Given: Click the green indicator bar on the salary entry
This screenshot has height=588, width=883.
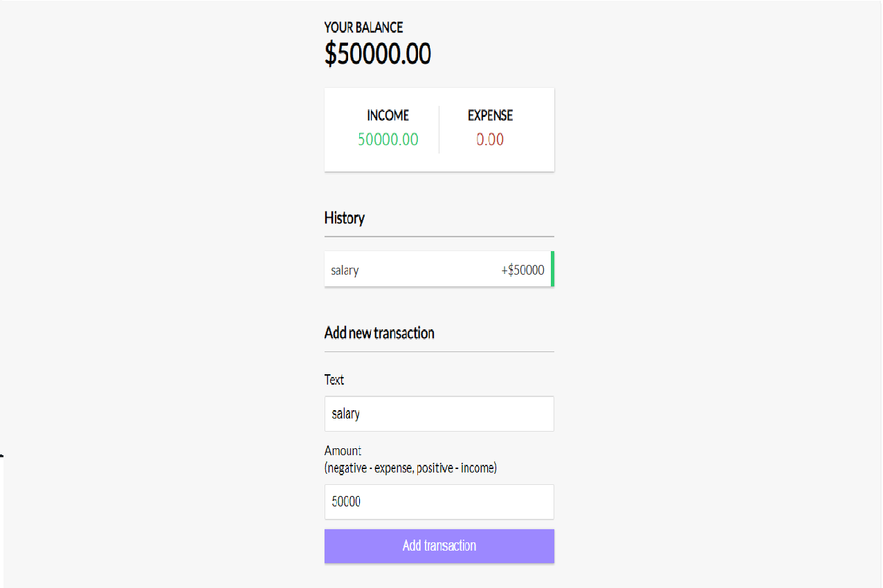Looking at the screenshot, I should [x=552, y=269].
